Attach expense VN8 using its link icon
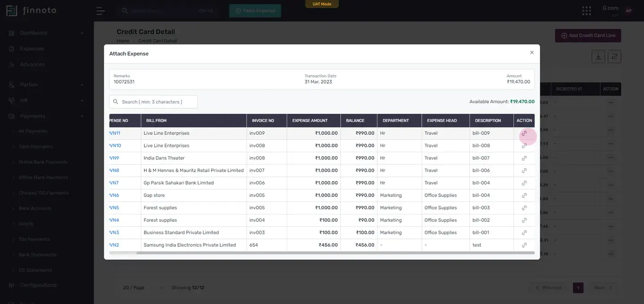644x304 pixels. [524, 171]
